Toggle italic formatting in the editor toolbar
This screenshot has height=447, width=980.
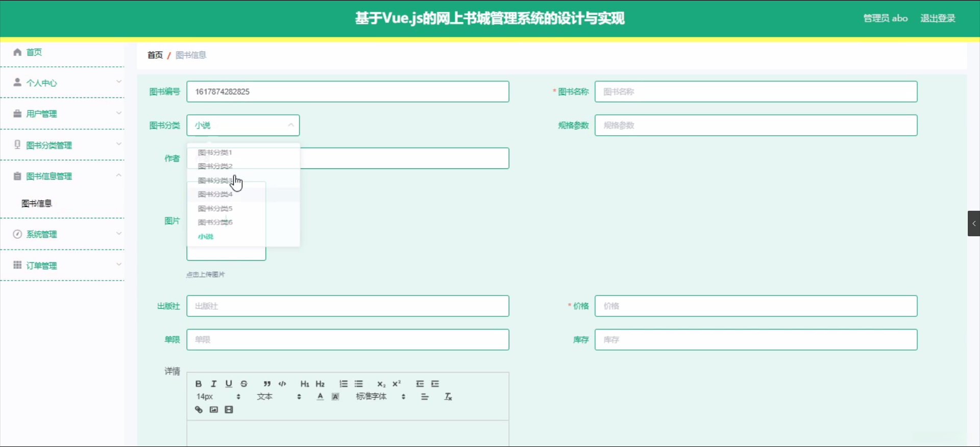tap(214, 384)
